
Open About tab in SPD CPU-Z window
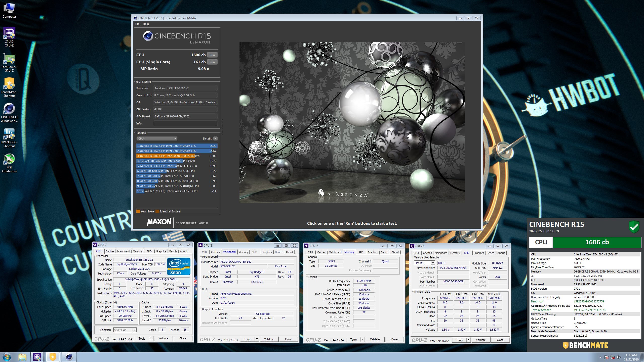coord(501,253)
